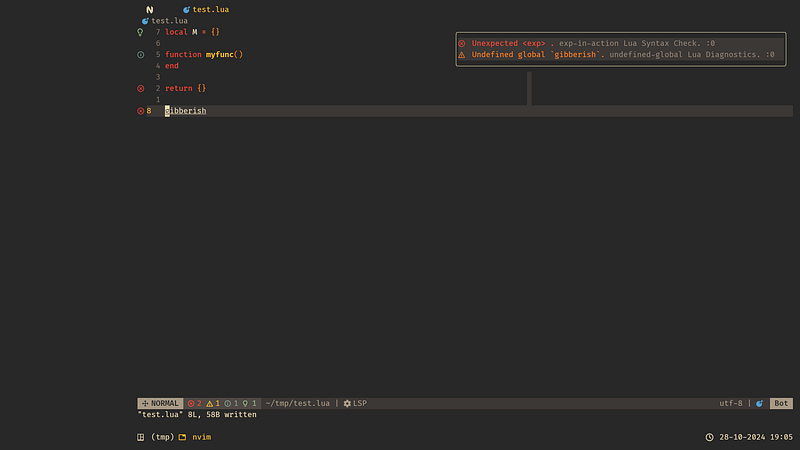
Task: Click the warning count 1 in statusline
Action: (213, 403)
